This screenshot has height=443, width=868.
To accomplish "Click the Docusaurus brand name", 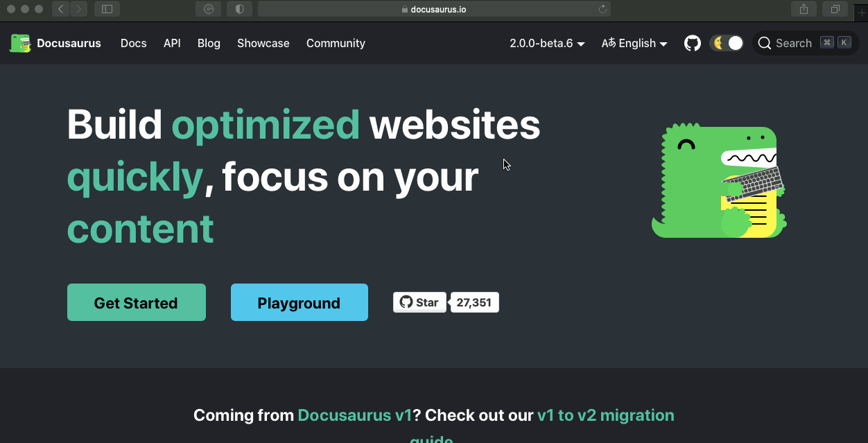I will click(x=69, y=43).
